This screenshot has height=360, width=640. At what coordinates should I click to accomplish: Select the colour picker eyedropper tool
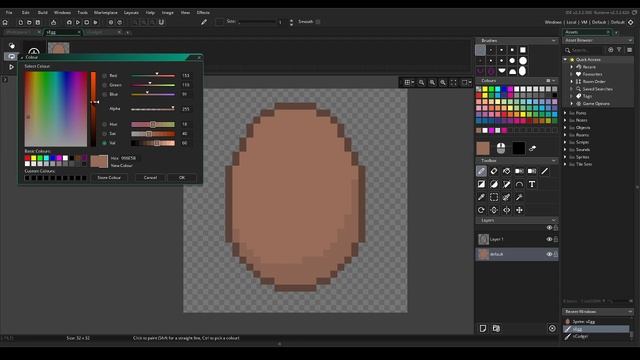[x=481, y=198]
